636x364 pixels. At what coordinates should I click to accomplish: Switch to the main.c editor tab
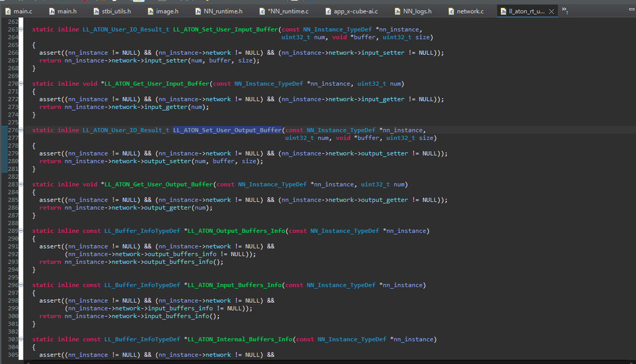point(22,11)
